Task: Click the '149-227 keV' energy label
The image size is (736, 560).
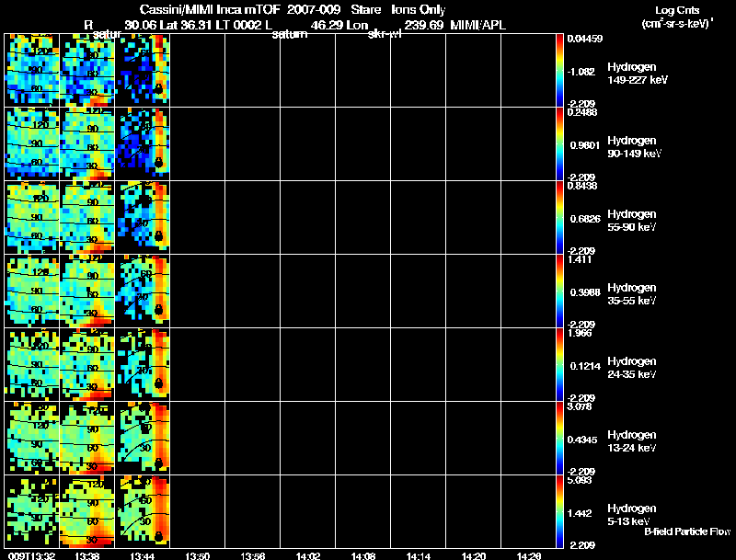Action: tap(638, 80)
